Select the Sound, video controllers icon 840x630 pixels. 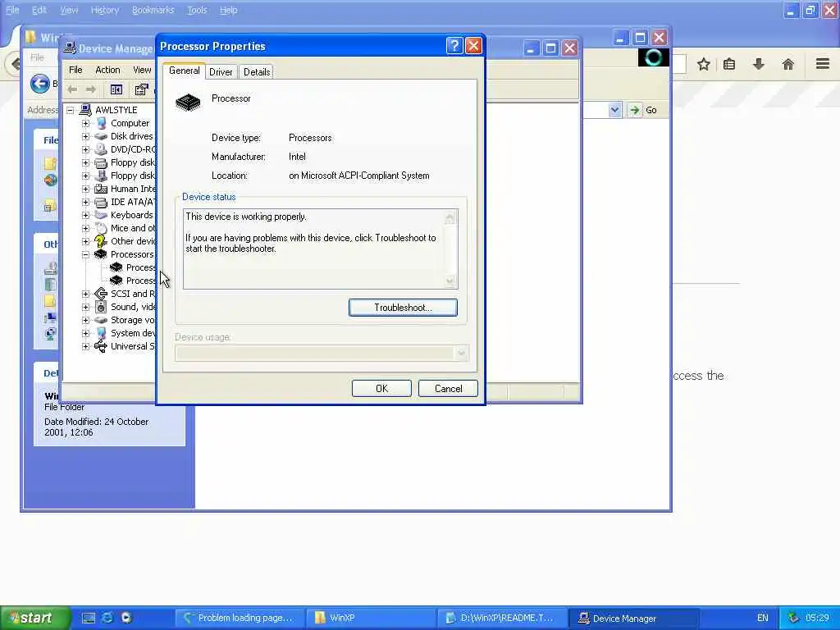[x=101, y=307]
